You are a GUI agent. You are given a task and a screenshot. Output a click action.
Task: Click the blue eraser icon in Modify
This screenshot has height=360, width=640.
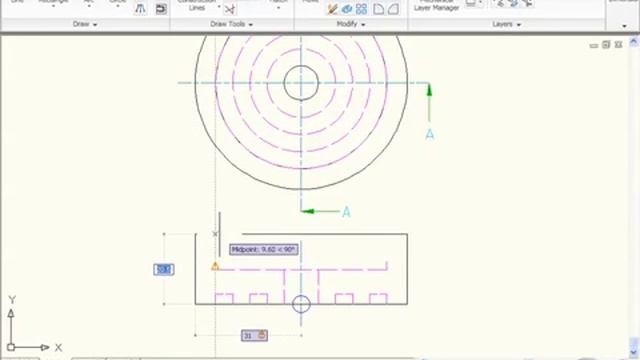[347, 9]
